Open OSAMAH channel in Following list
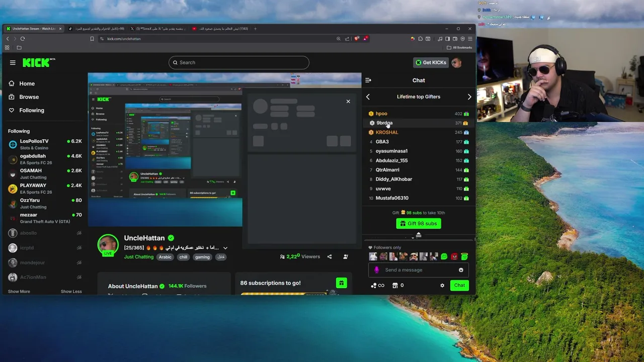This screenshot has height=362, width=644. click(45, 173)
